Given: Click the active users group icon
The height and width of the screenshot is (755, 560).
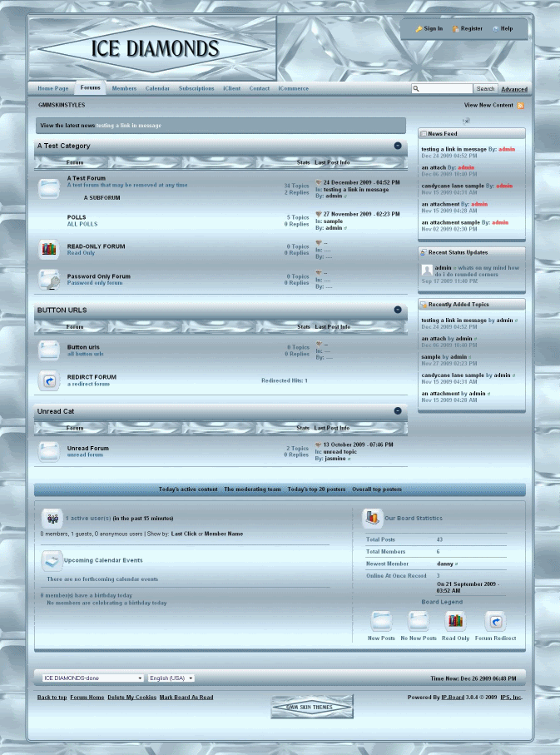Looking at the screenshot, I should tap(52, 518).
